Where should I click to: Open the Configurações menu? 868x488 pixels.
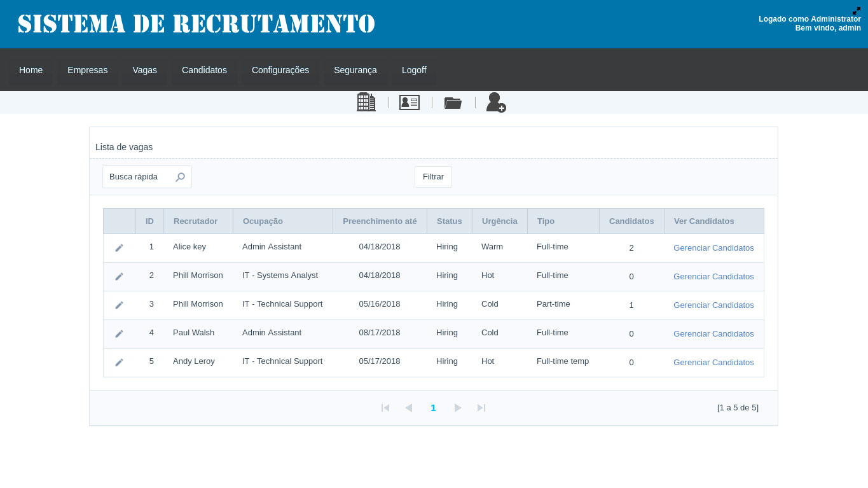pos(280,70)
